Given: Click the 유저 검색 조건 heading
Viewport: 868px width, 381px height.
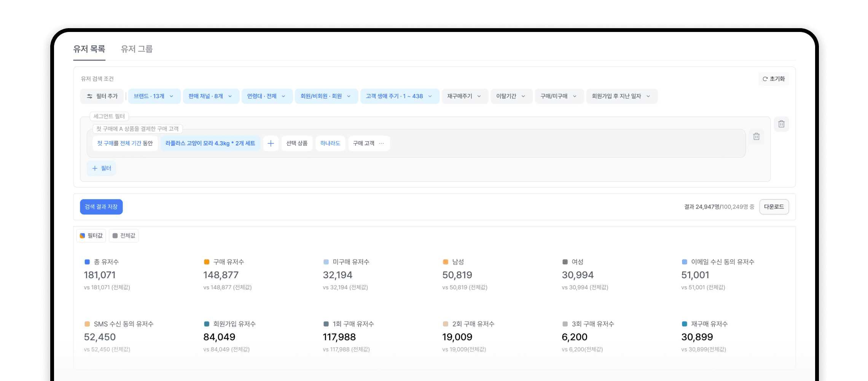Looking at the screenshot, I should [97, 79].
